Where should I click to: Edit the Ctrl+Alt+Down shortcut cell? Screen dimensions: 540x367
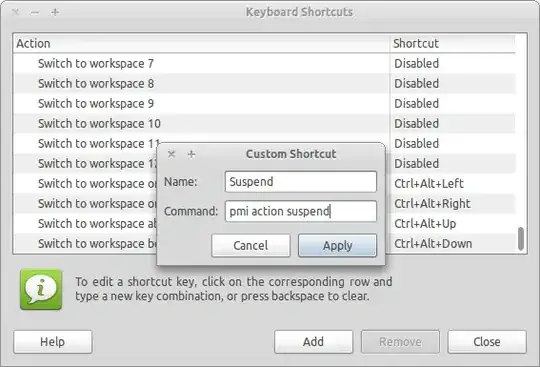[x=453, y=243]
